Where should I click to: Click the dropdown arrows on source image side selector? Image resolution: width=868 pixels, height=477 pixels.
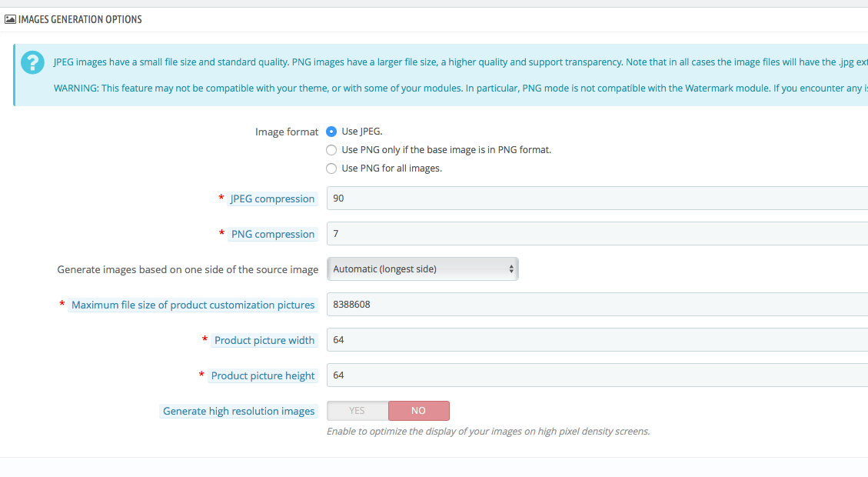(511, 269)
